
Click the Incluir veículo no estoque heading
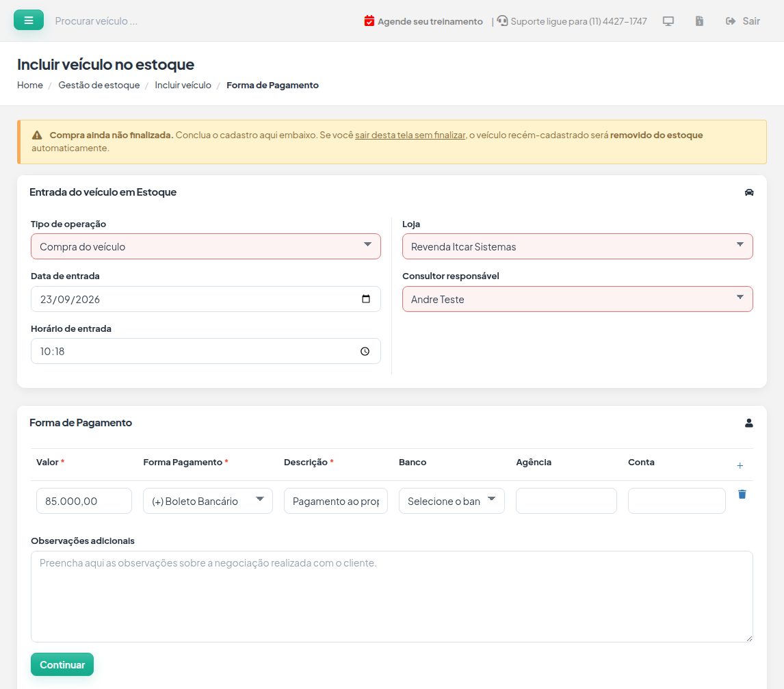[x=105, y=64]
